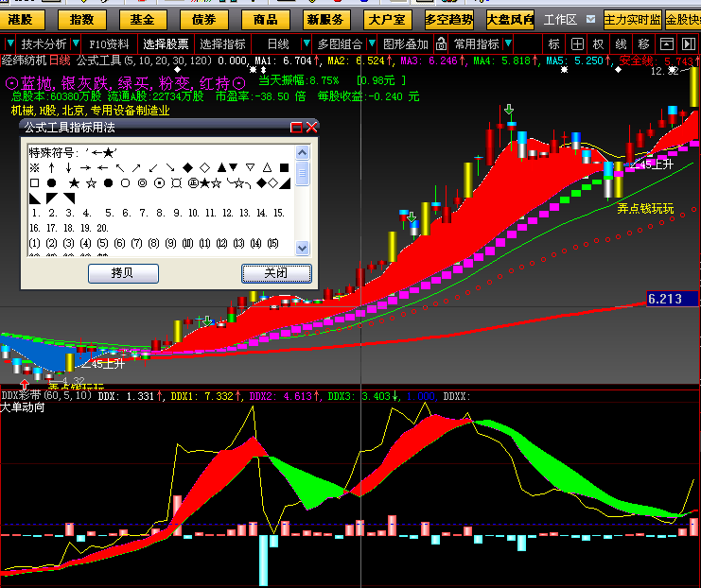Click the green down-arrow signal near top

click(x=509, y=110)
